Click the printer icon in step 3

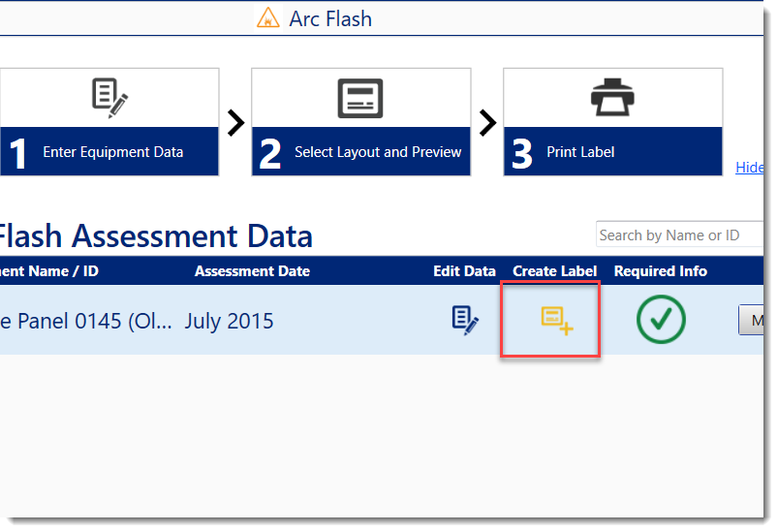(612, 98)
